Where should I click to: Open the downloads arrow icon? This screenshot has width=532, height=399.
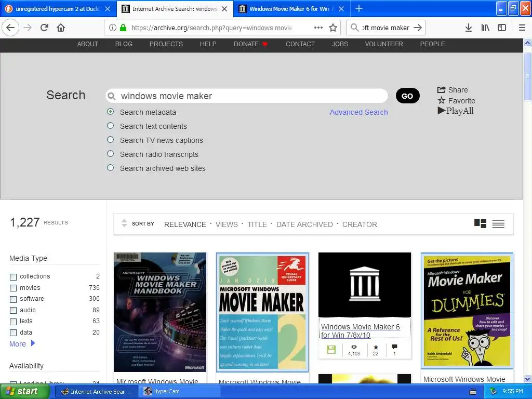coord(469,28)
